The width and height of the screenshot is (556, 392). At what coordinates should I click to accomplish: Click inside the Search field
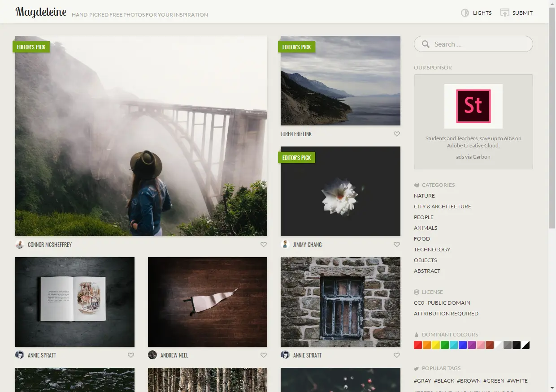473,44
